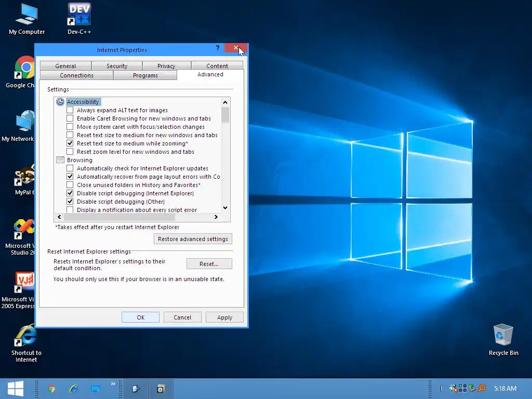Screen dimensions: 532x399
Task: Click the blue grid tray icon
Action: point(462,388)
